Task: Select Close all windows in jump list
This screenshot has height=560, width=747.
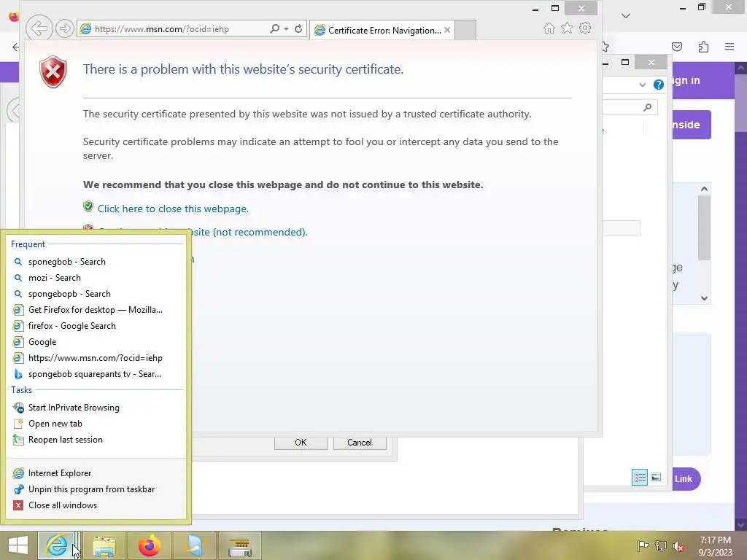Action: (x=97, y=505)
